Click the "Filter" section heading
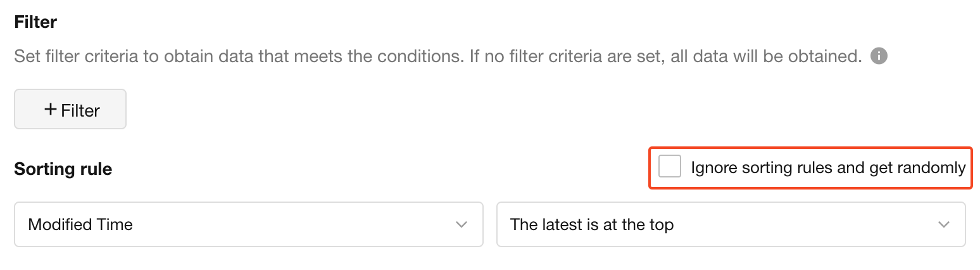Screen dimensions: 980x270 [35, 22]
